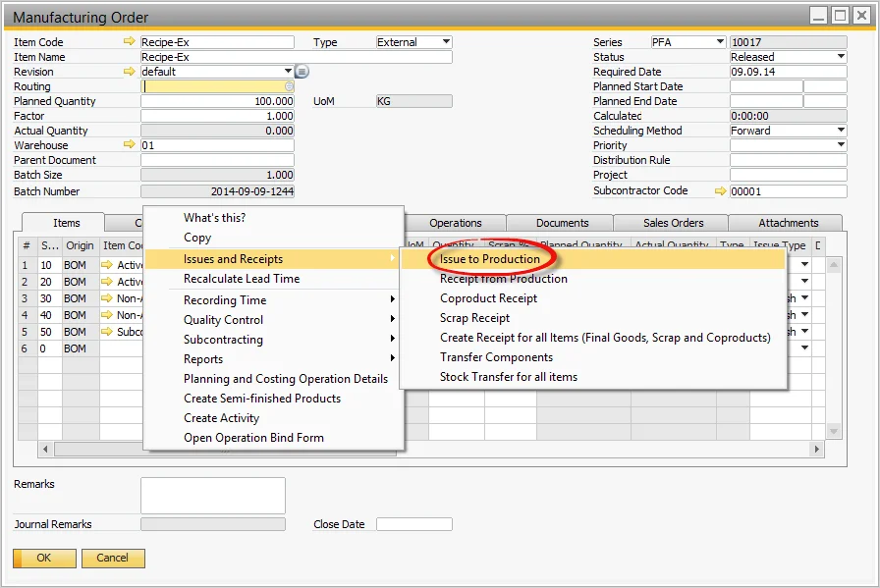Switch to the Items tab

click(x=66, y=223)
